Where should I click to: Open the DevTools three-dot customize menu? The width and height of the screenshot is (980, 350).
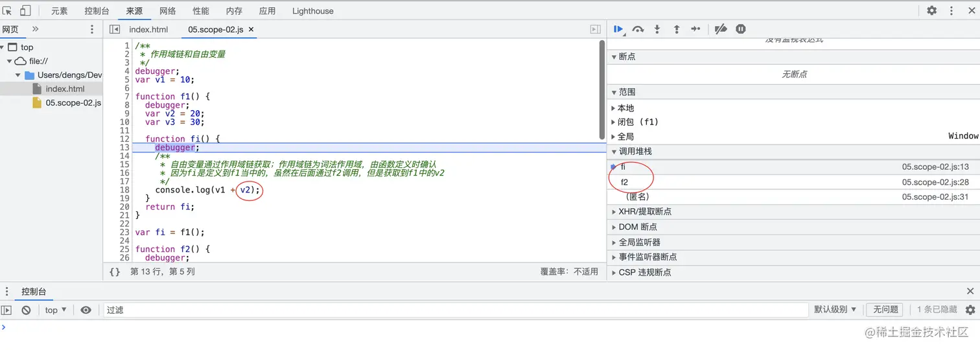pos(951,10)
